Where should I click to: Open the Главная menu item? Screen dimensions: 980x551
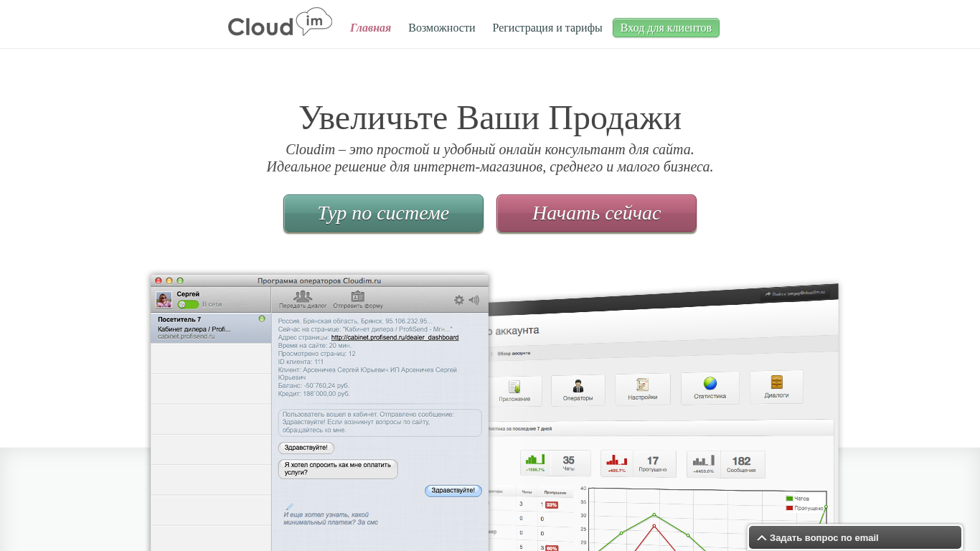(370, 28)
